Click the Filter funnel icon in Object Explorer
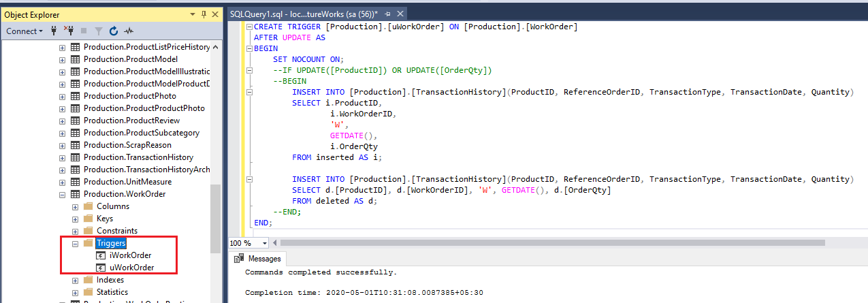This screenshot has height=303, width=868. pos(99,31)
